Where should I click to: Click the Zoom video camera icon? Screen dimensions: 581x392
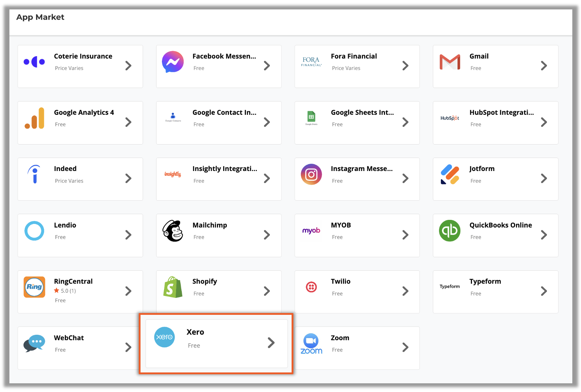[x=311, y=344]
